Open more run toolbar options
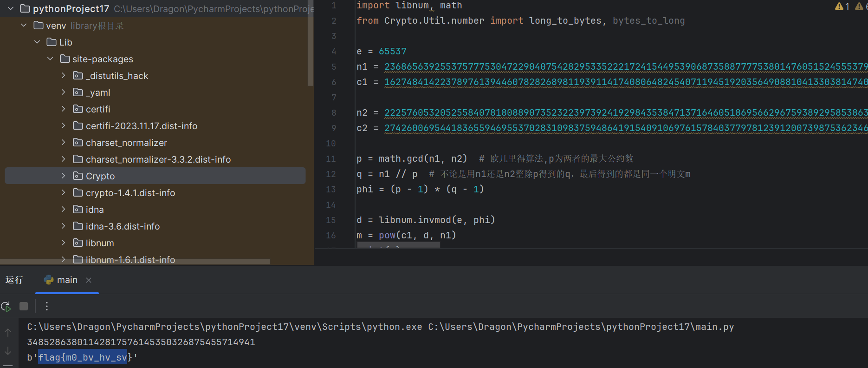This screenshot has width=868, height=368. click(47, 306)
